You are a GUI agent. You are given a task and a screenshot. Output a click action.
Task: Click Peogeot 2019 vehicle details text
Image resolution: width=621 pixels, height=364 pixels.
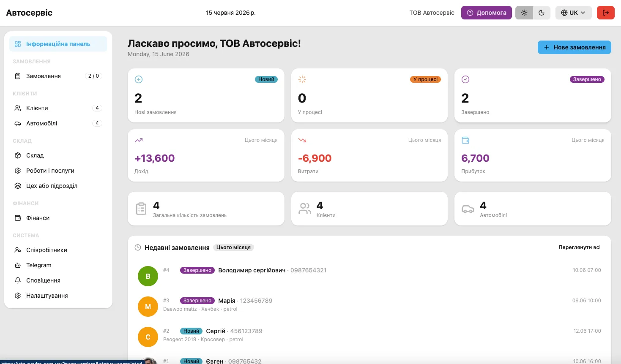(203, 340)
